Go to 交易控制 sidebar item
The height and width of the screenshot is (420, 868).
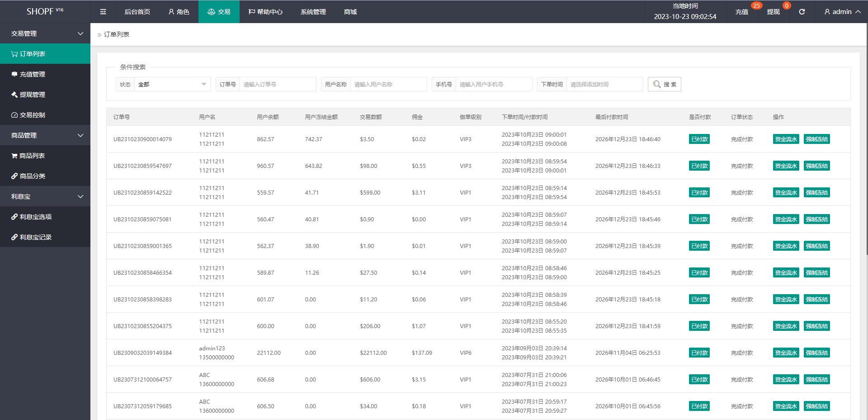[x=32, y=115]
